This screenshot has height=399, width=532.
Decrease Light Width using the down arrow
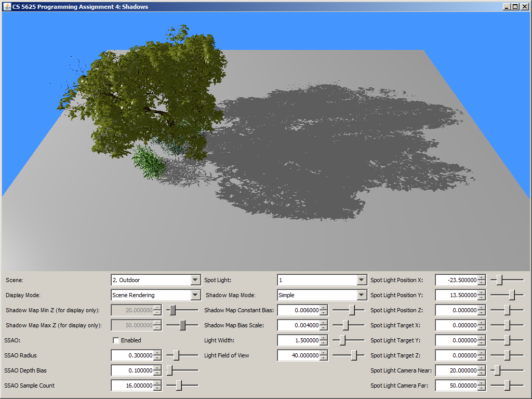(324, 343)
